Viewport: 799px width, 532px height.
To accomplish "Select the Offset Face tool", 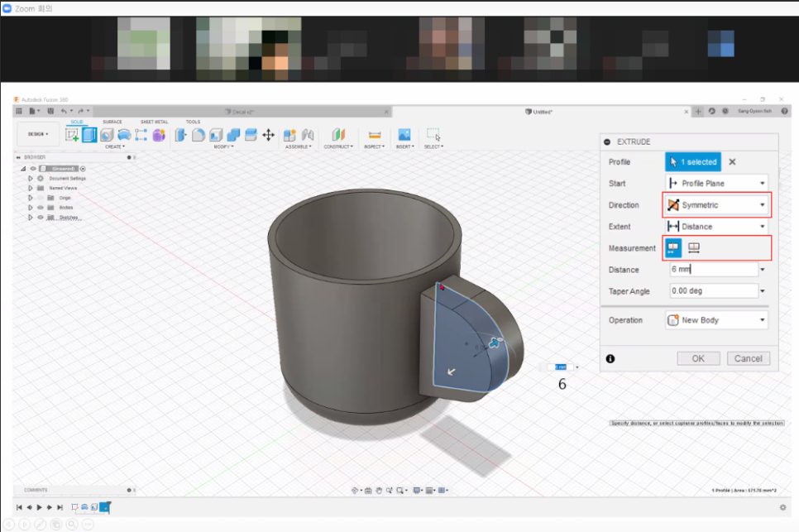I will (251, 135).
